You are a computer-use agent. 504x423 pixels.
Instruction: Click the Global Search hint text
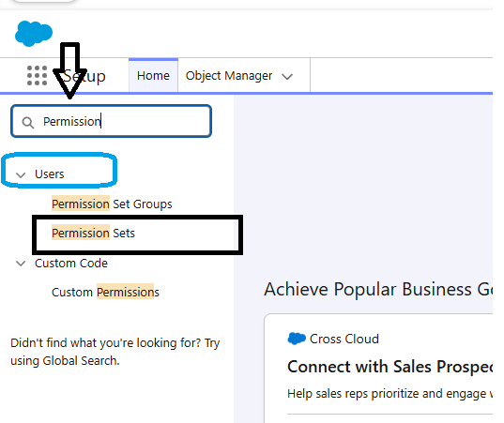(x=115, y=352)
